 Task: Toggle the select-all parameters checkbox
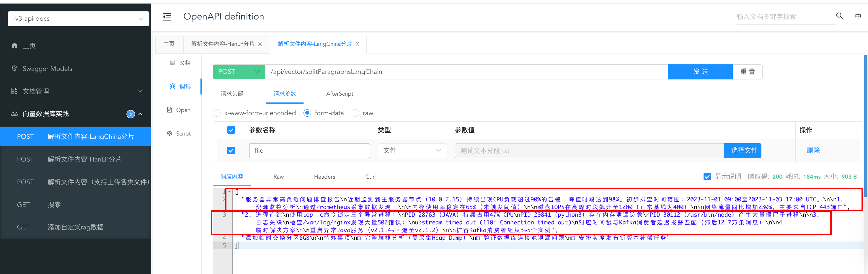click(231, 130)
